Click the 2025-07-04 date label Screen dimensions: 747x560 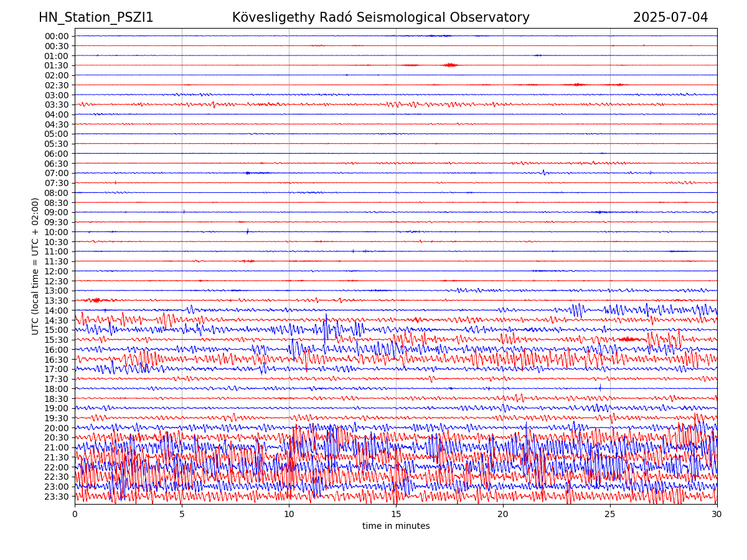coord(670,17)
